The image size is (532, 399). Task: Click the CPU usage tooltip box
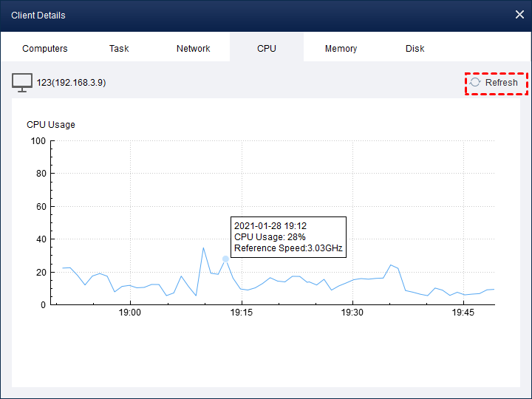(288, 237)
